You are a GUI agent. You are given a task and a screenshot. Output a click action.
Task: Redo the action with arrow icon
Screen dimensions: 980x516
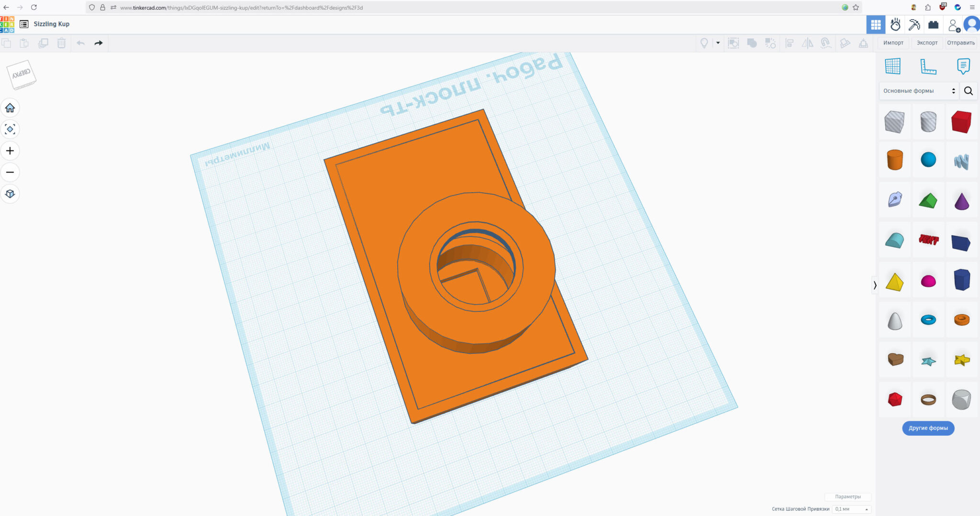(x=99, y=43)
